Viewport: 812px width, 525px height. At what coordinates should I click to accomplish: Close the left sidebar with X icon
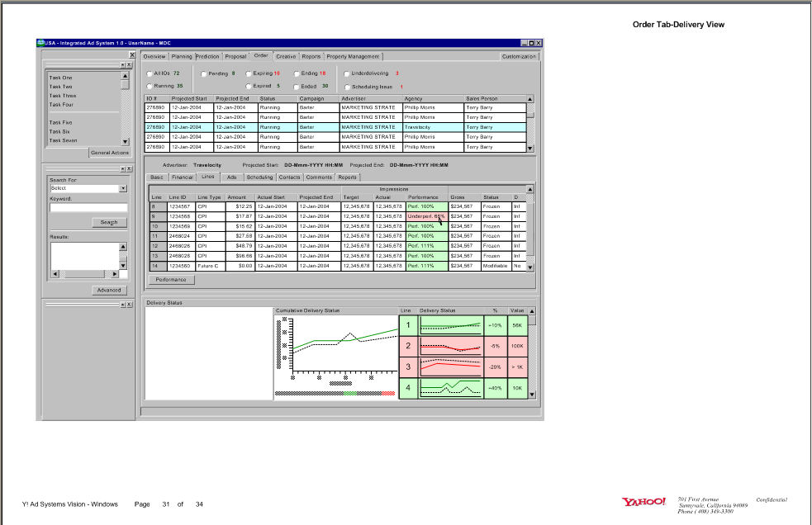(x=131, y=55)
